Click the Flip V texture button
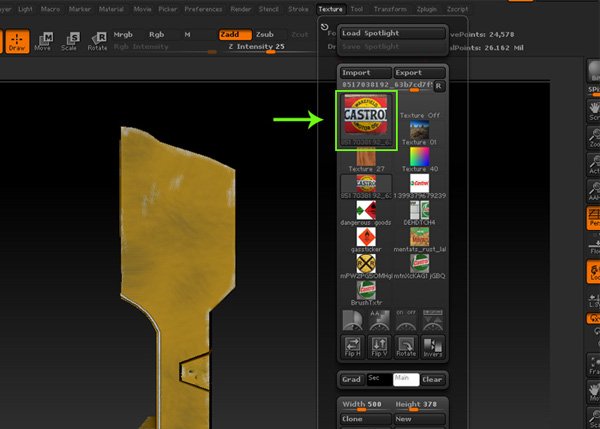 [x=379, y=347]
